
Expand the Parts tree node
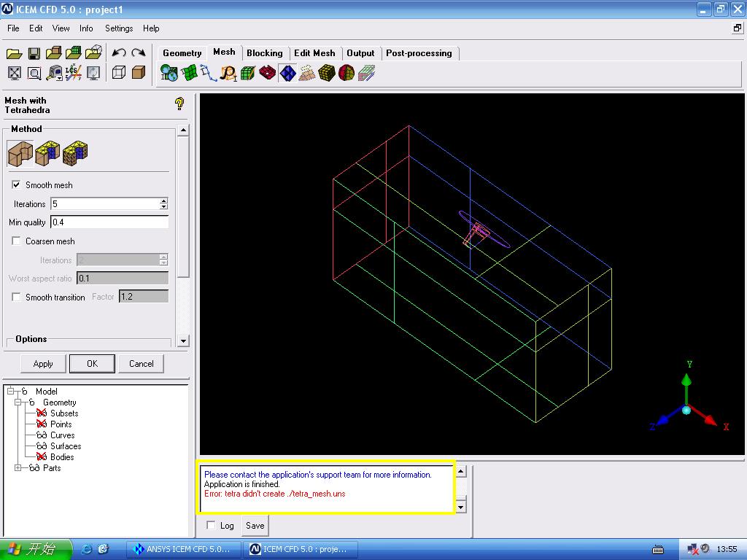[18, 468]
